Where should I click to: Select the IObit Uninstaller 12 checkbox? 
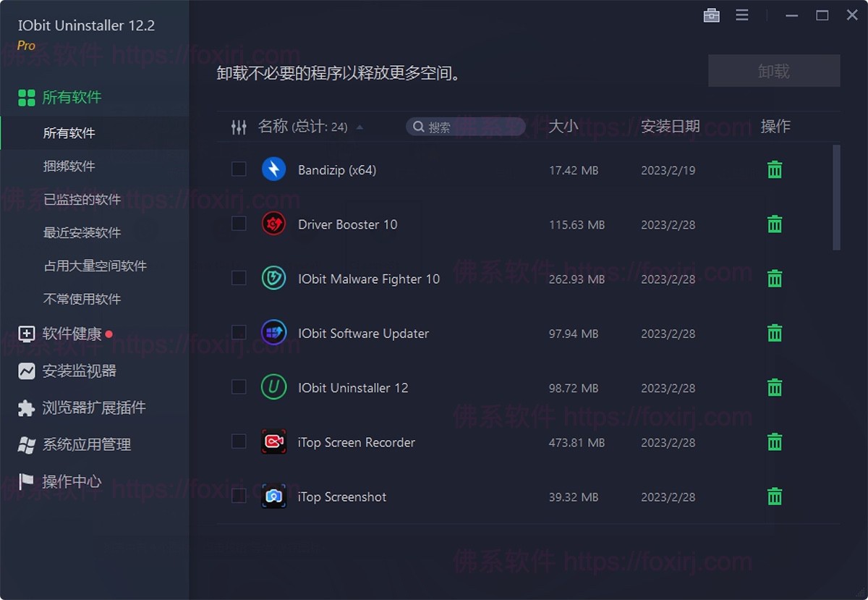click(239, 386)
